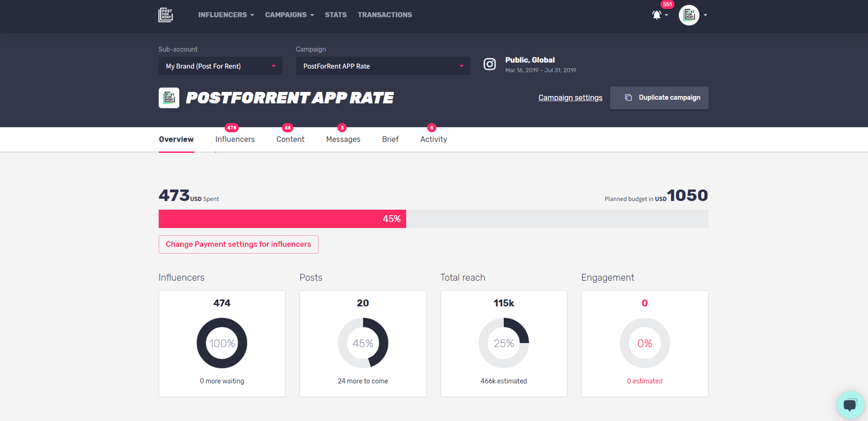Open the Sub-account My Brand selector
The image size is (868, 421).
[220, 66]
